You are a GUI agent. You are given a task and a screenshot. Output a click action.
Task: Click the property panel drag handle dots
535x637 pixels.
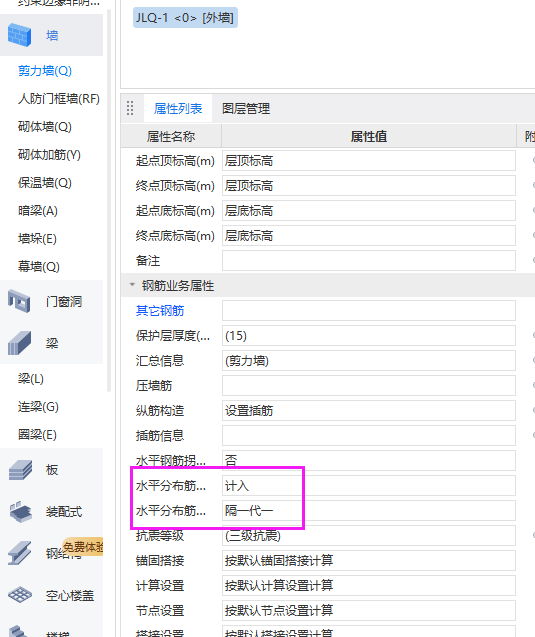pos(130,108)
